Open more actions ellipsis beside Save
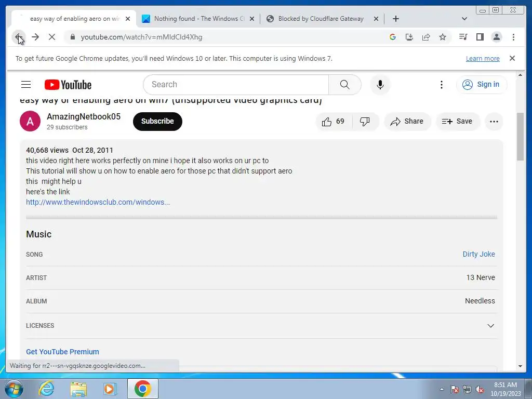The height and width of the screenshot is (399, 532). click(494, 122)
